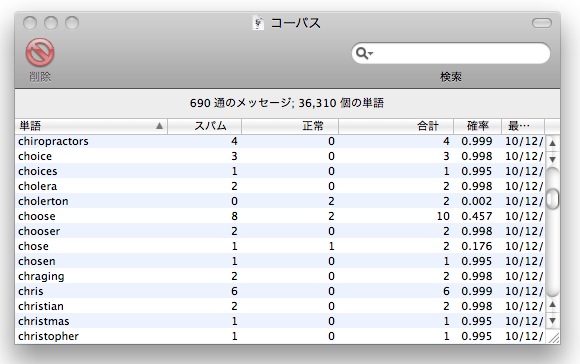Select the choose row

pos(280,216)
